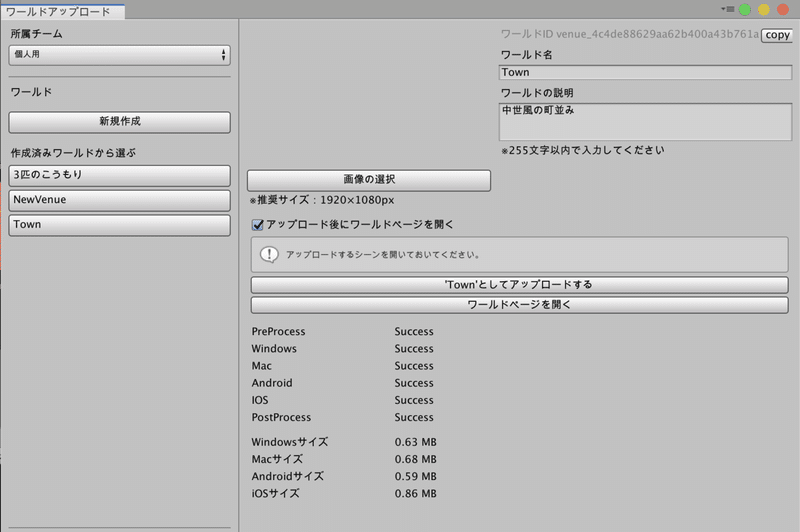Click the yellow window control dot

[764, 10]
